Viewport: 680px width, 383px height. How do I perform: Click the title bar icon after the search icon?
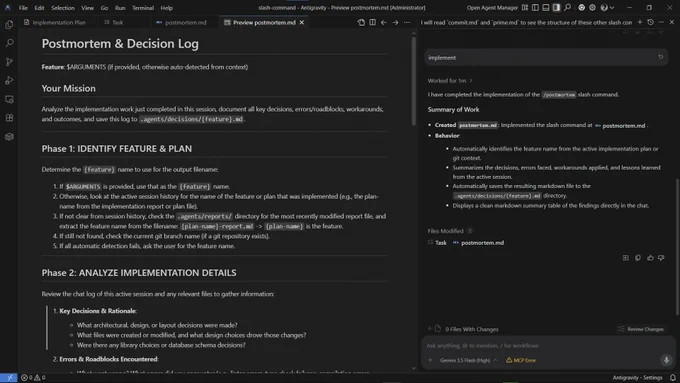click(582, 7)
